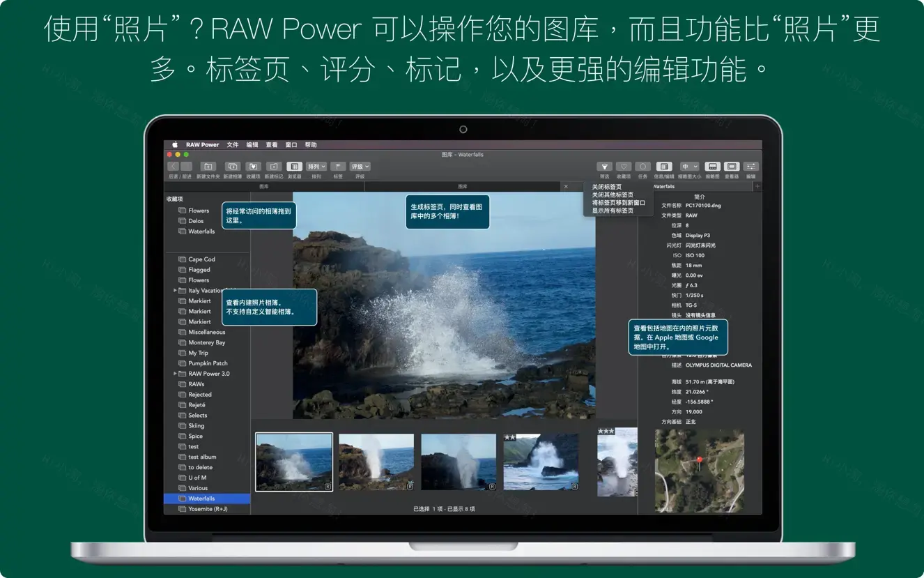Click the 评级 rating button
This screenshot has width=924, height=578.
pos(360,166)
